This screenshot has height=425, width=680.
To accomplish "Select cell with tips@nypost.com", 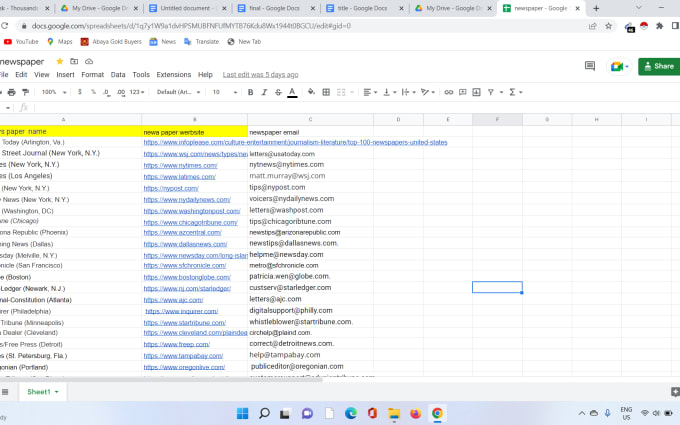I will pos(310,187).
